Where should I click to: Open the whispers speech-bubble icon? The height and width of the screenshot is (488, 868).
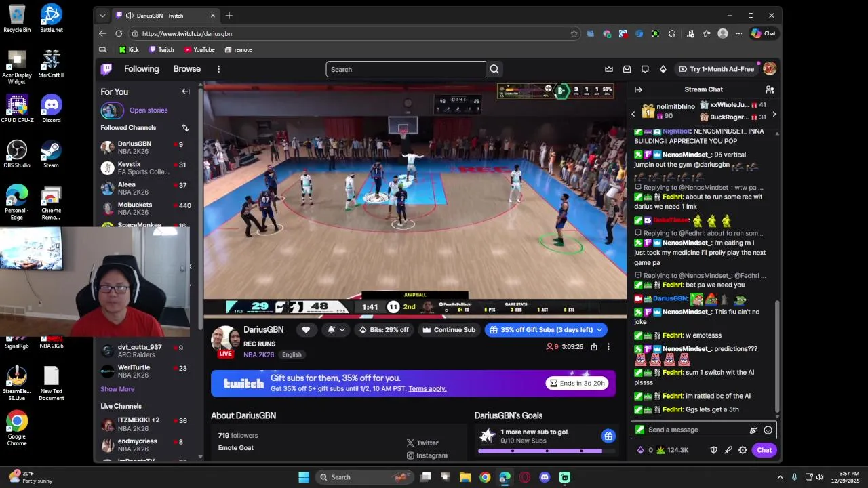(645, 69)
